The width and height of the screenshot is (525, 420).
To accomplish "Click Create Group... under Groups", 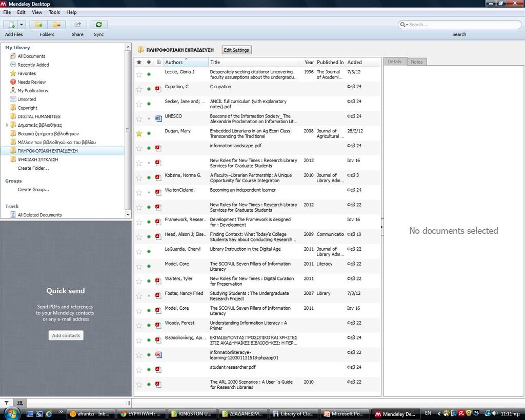I will coord(33,190).
